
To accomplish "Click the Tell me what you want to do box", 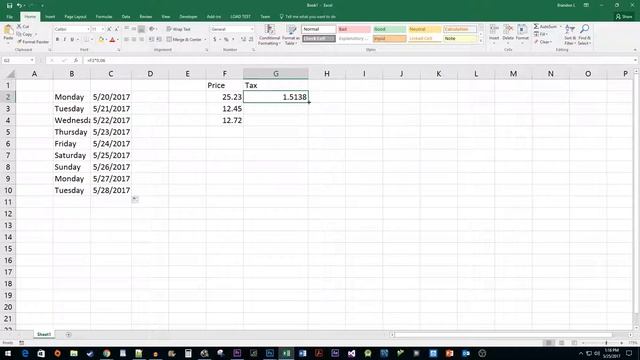I will [x=308, y=17].
